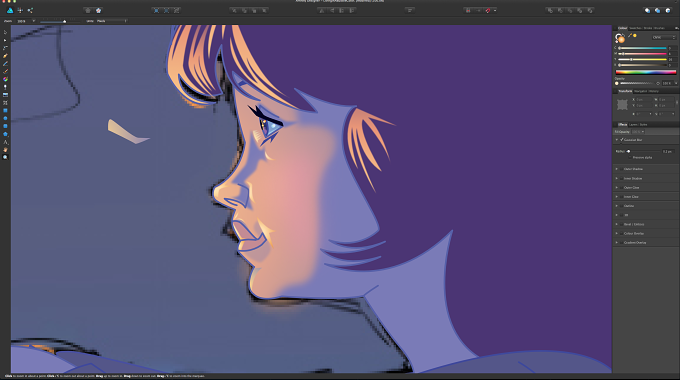Viewport: 680px width, 380px height.
Task: Collapse the Gaussian Blur section
Action: 617,140
